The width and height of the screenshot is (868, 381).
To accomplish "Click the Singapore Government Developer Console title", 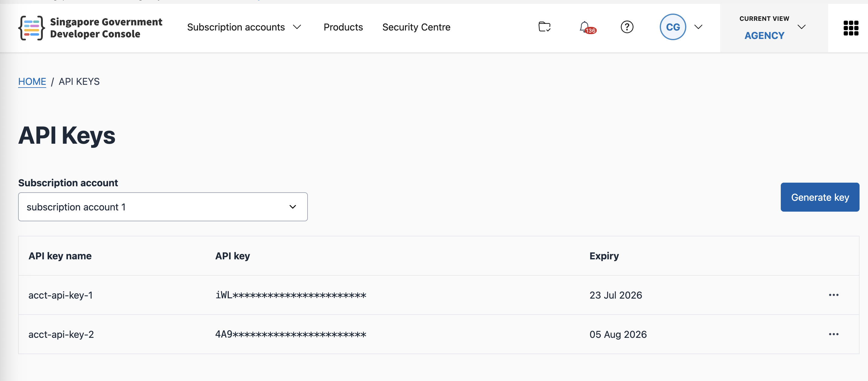I will pos(106,28).
